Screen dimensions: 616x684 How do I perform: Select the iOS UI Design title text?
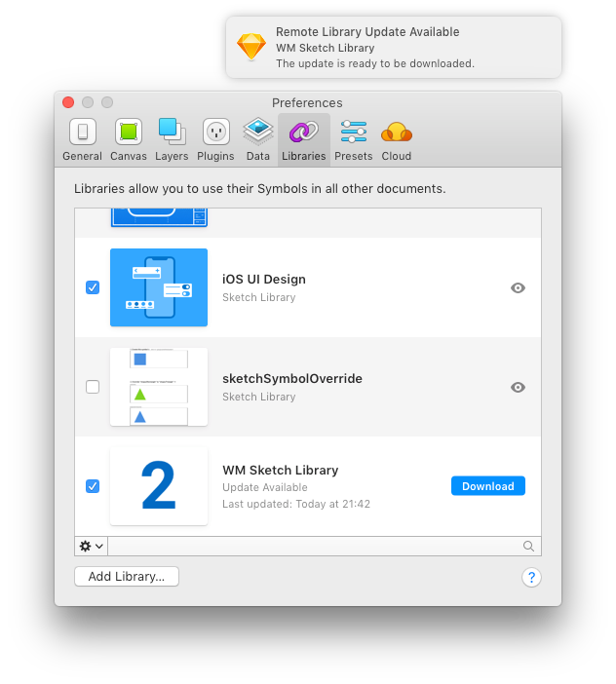click(264, 280)
